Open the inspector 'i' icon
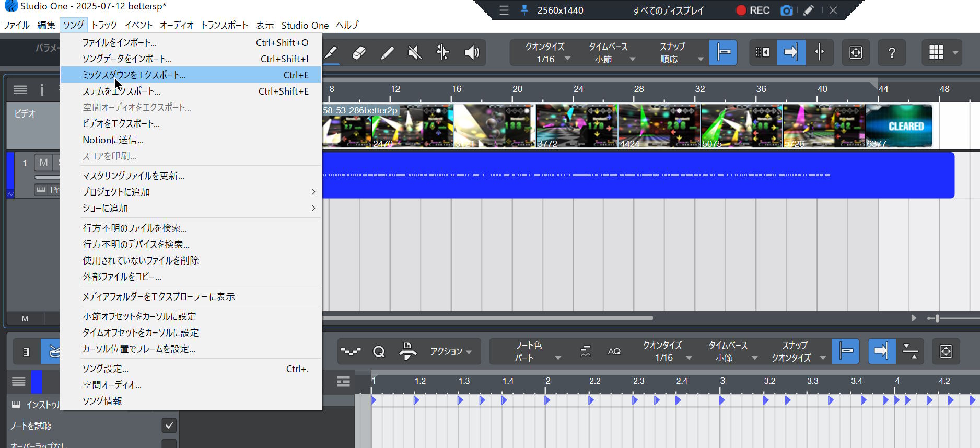980x448 pixels. [42, 90]
